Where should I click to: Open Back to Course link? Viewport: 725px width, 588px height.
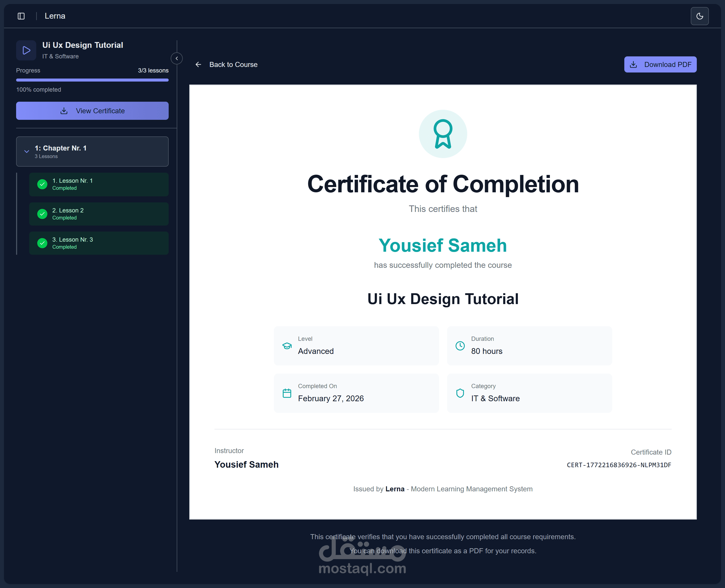pyautogui.click(x=233, y=64)
